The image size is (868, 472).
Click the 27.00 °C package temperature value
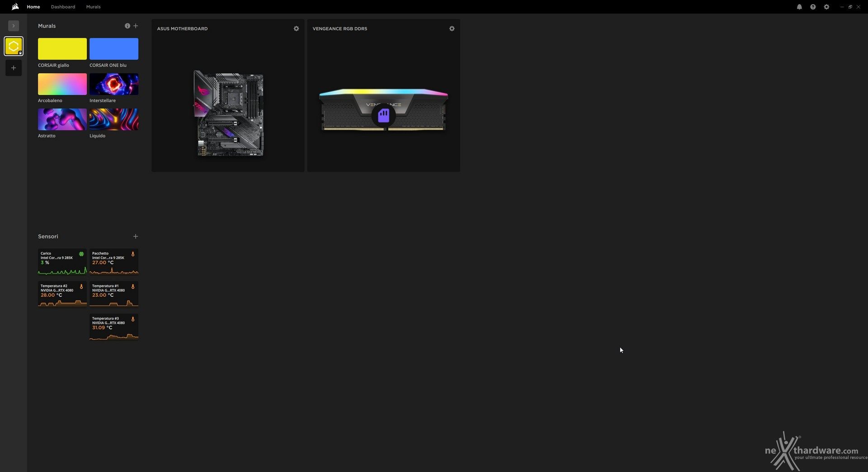point(103,262)
